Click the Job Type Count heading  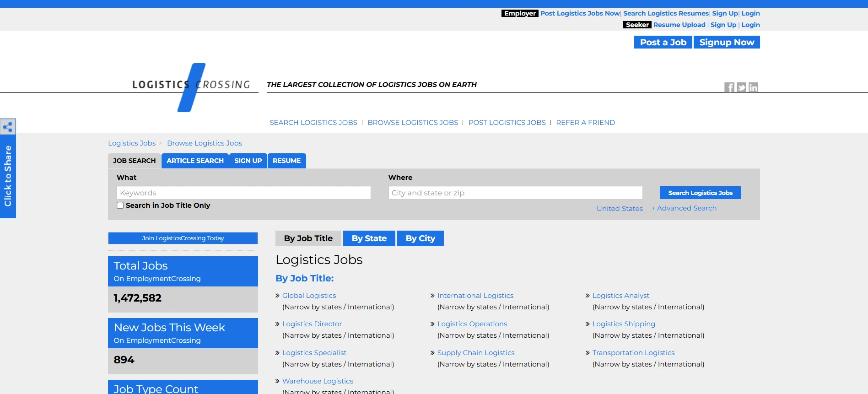tap(156, 389)
